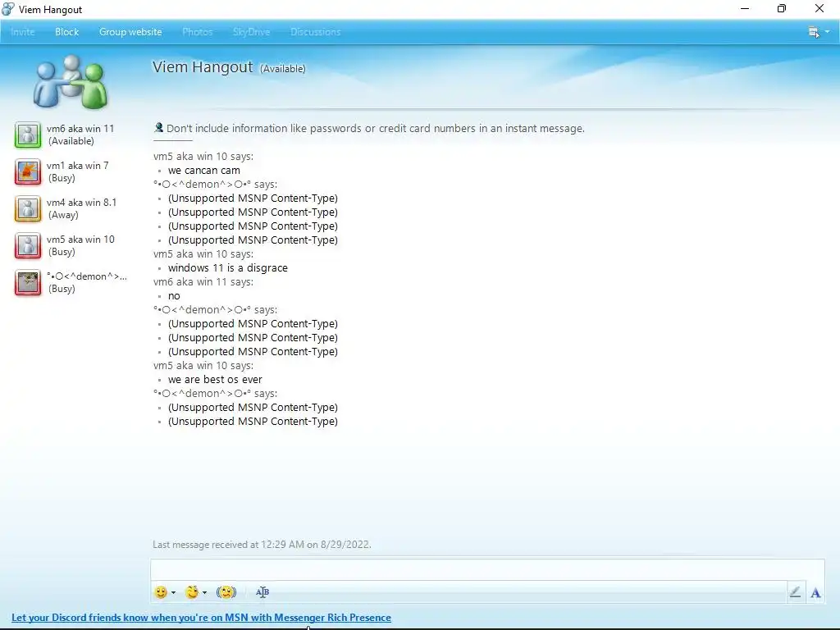This screenshot has width=840, height=630.
Task: Click "vm6 aka win 11 says:" header
Action: click(203, 282)
